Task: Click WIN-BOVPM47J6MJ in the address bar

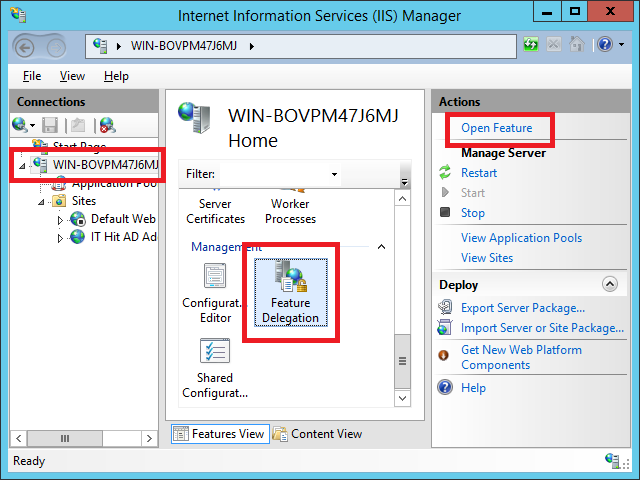Action: tap(184, 45)
